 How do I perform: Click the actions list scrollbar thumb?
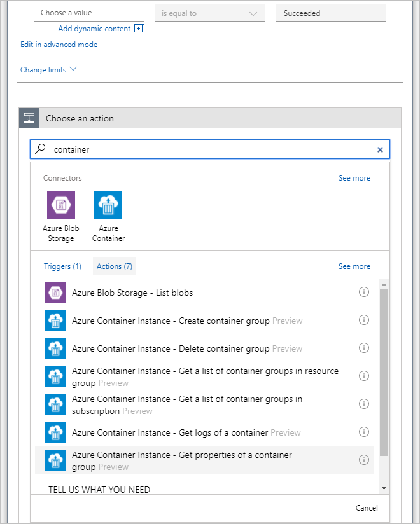click(384, 372)
